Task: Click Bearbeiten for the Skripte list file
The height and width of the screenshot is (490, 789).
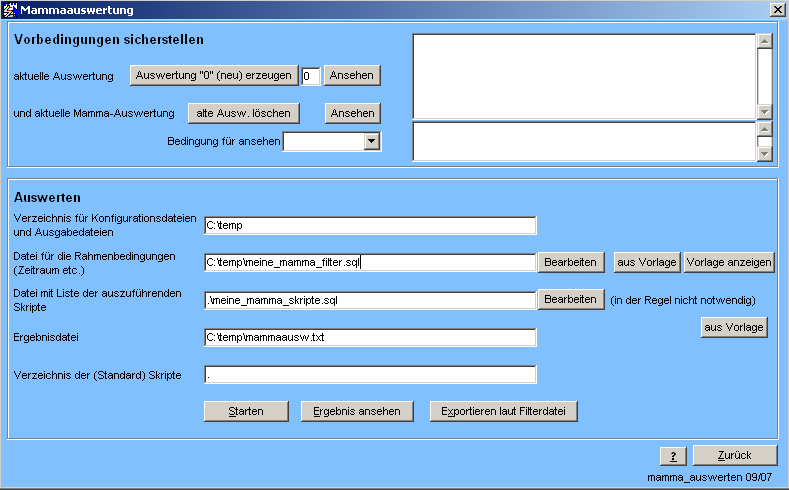Action: coord(571,299)
